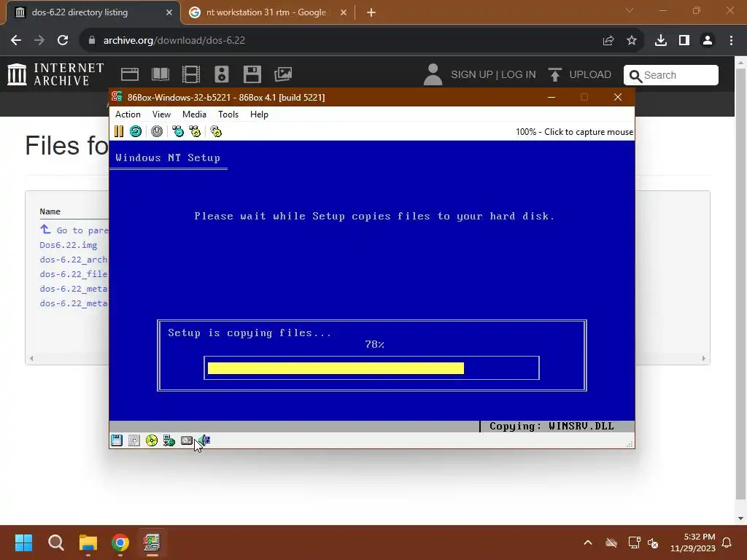Viewport: 747px width, 560px height.
Task: Open a new Chrome tab
Action: tap(371, 12)
